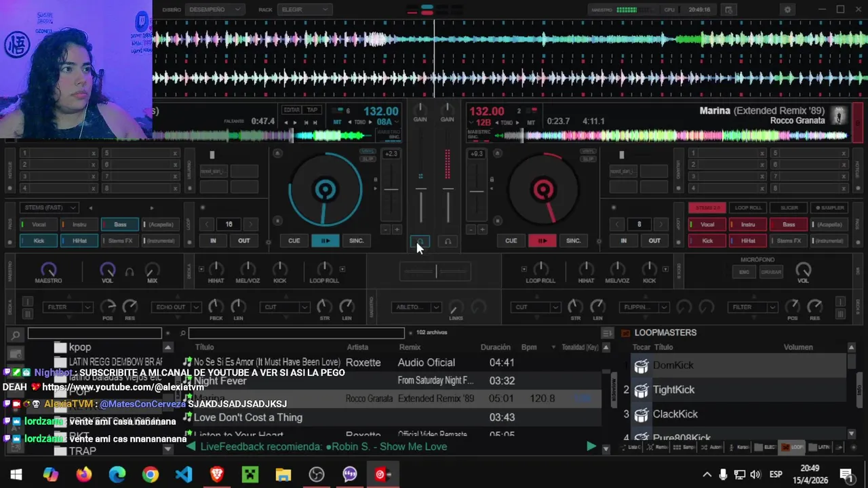Open the STEMS (FAST) pad mode dropdown
Viewport: 868px width, 488px height.
pos(50,207)
